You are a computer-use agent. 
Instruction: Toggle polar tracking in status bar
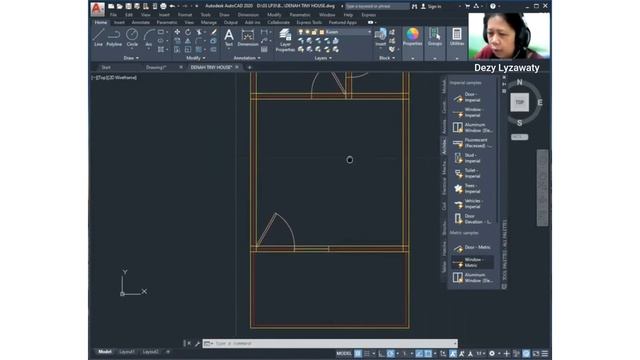(x=391, y=353)
